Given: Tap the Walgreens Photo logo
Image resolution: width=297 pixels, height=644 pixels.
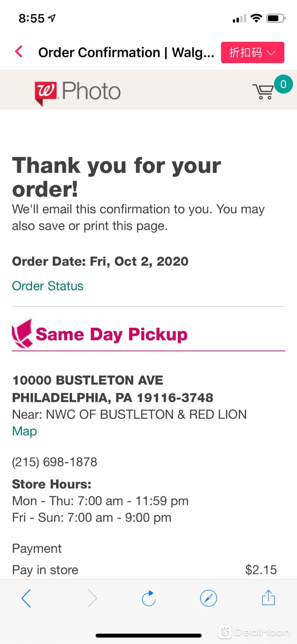Looking at the screenshot, I should [x=78, y=92].
